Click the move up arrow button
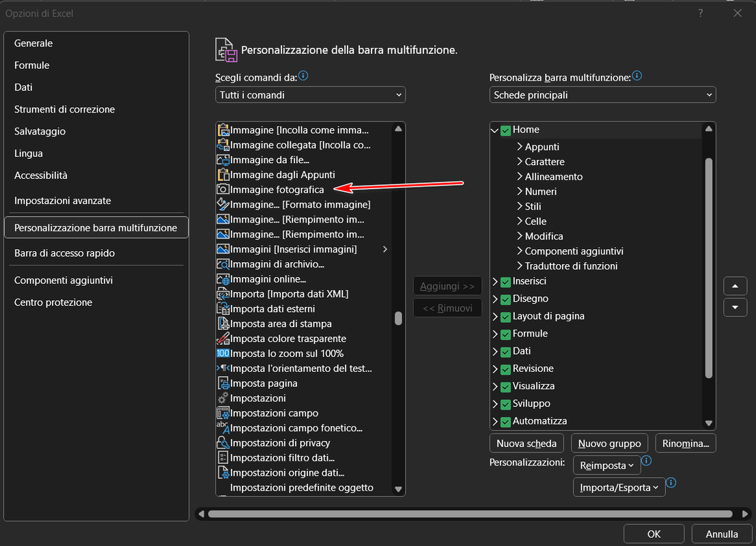Viewport: 756px width, 546px height. (x=735, y=286)
